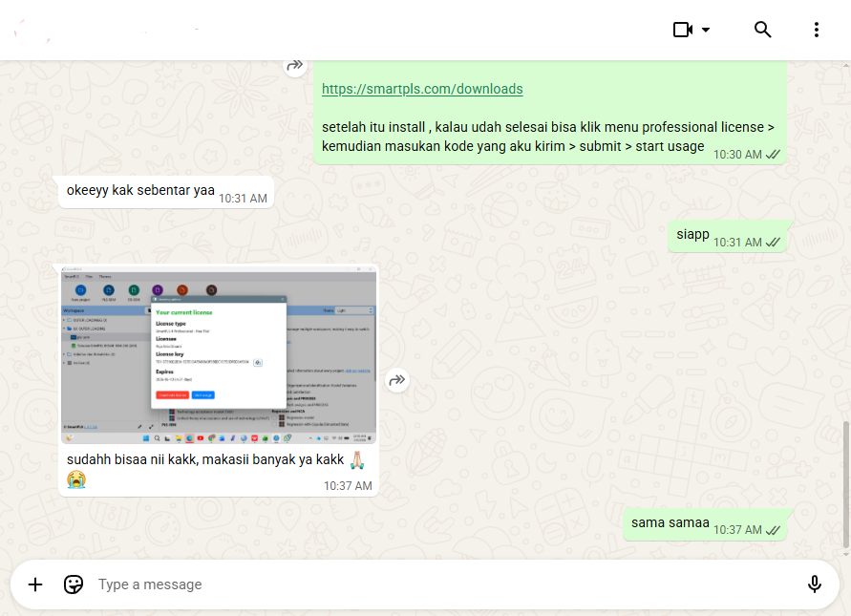Open the call options dropdown arrow
The image size is (851, 616).
(706, 30)
